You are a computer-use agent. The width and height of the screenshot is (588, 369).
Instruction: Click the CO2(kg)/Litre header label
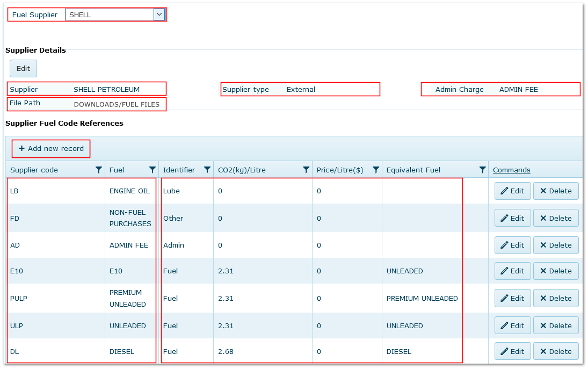(242, 170)
